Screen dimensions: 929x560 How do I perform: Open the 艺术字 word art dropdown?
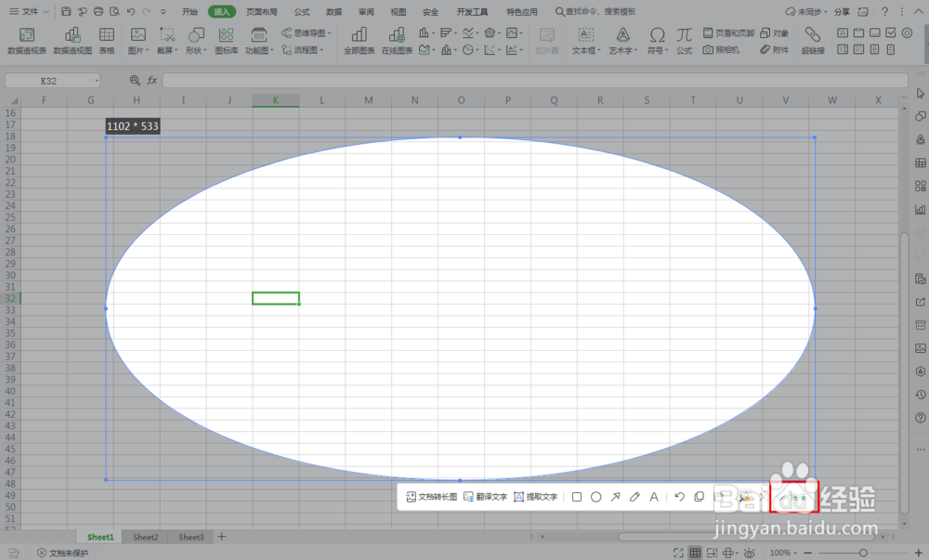[623, 41]
